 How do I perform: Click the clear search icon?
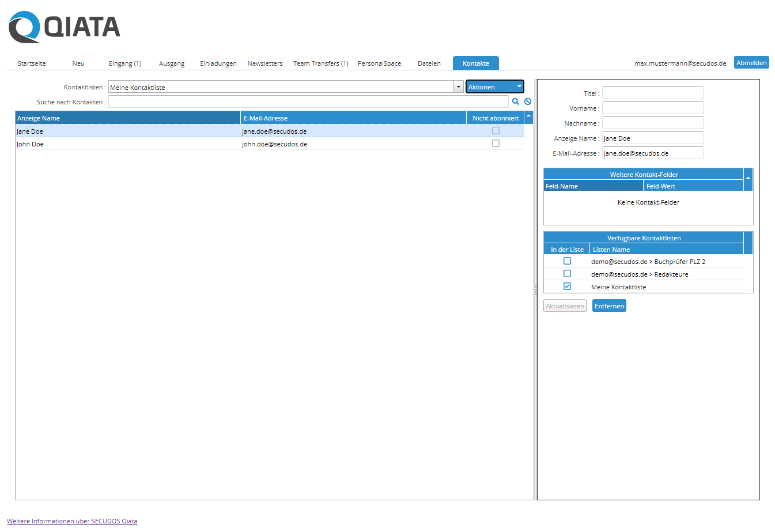point(528,101)
